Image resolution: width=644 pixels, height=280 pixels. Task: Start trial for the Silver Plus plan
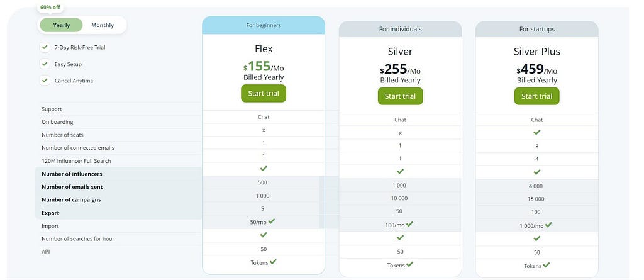pos(536,96)
